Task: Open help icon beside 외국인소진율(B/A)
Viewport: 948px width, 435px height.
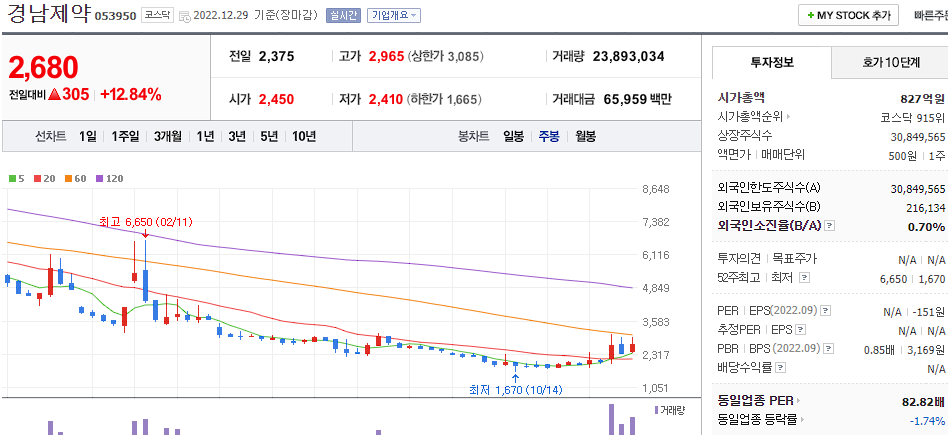Action: pos(830,226)
